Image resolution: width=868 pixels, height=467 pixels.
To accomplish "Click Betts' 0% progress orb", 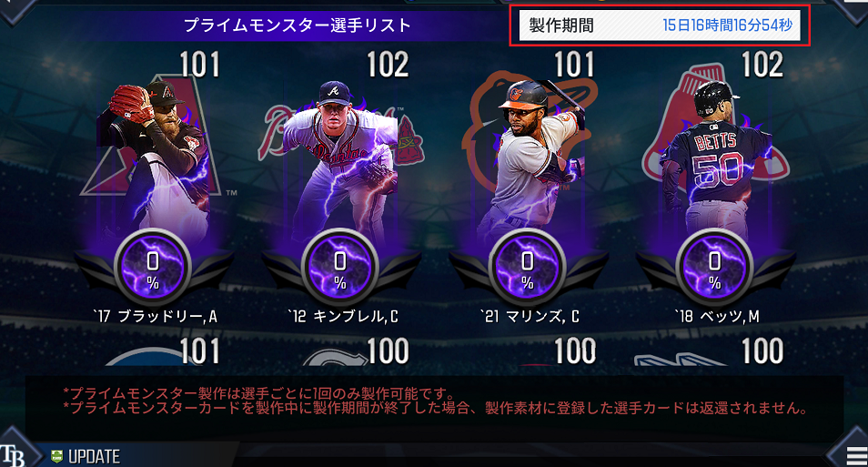I will 714,268.
